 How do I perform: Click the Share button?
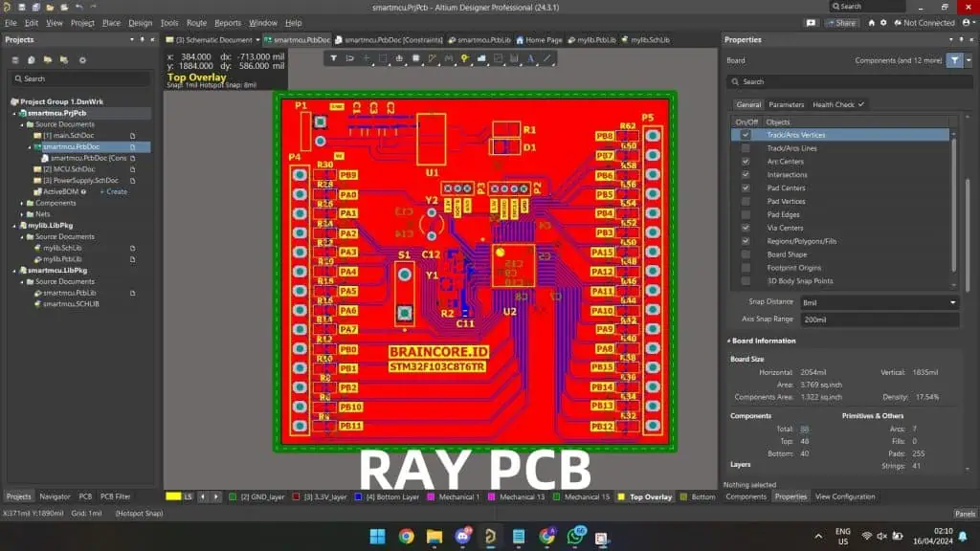click(842, 23)
